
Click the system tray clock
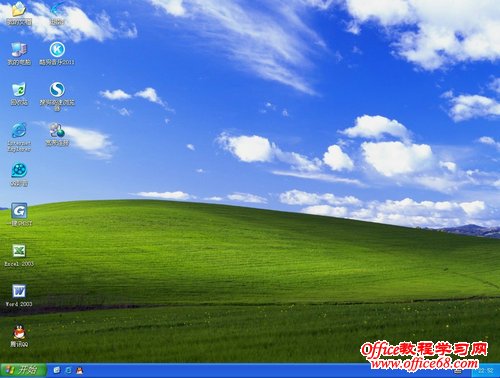(485, 371)
